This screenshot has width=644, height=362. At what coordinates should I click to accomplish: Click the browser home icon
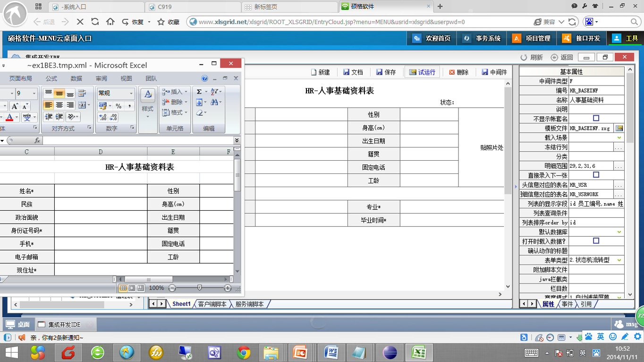coord(110,22)
